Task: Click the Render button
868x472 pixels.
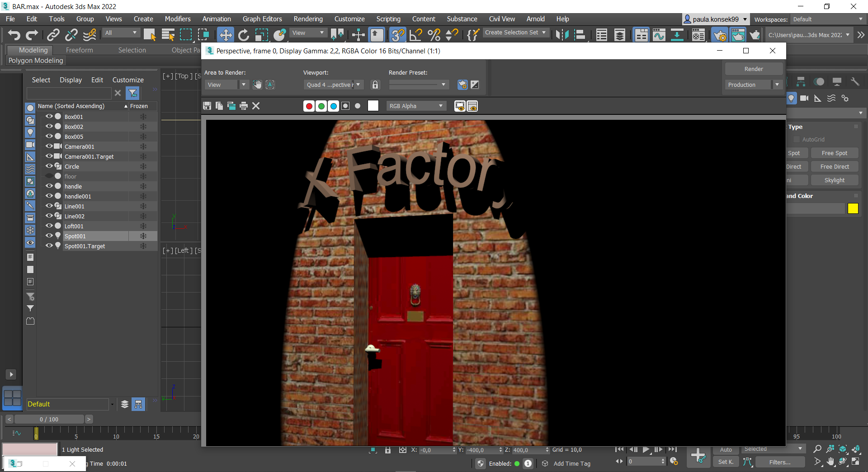Action: (x=754, y=69)
